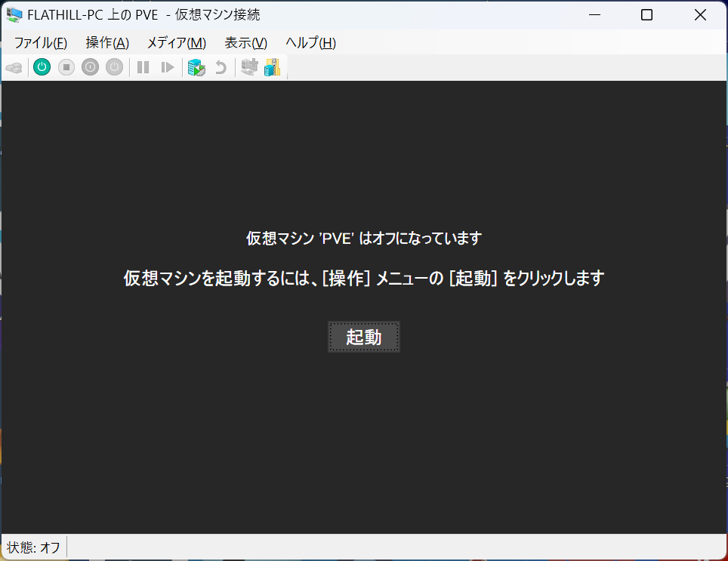This screenshot has width=728, height=561.
Task: Minimize the virtual machine connection window
Action: pos(595,15)
